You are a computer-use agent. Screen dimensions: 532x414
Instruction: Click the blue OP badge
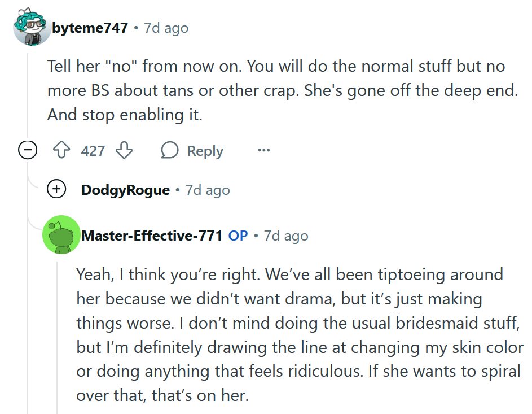(x=238, y=236)
